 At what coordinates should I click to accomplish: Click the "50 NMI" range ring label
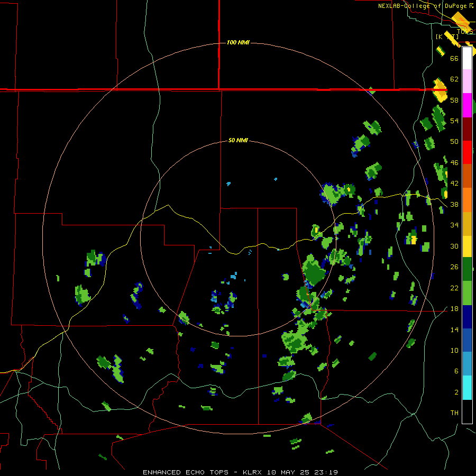[238, 140]
